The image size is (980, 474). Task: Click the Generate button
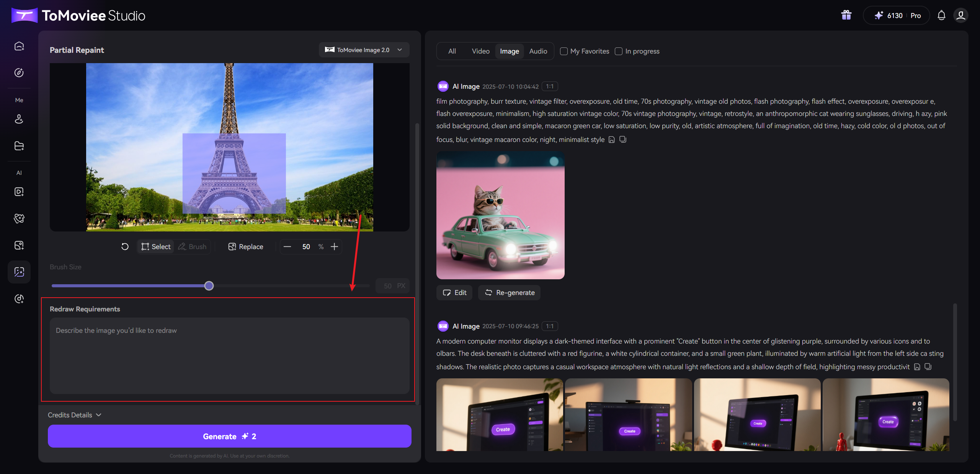pyautogui.click(x=230, y=437)
